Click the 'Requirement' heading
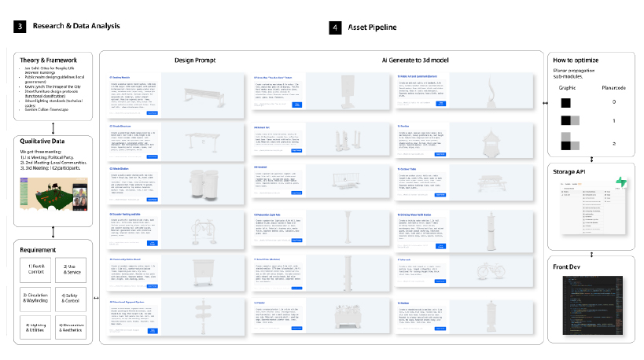This screenshot has width=644, height=360. coord(38,250)
